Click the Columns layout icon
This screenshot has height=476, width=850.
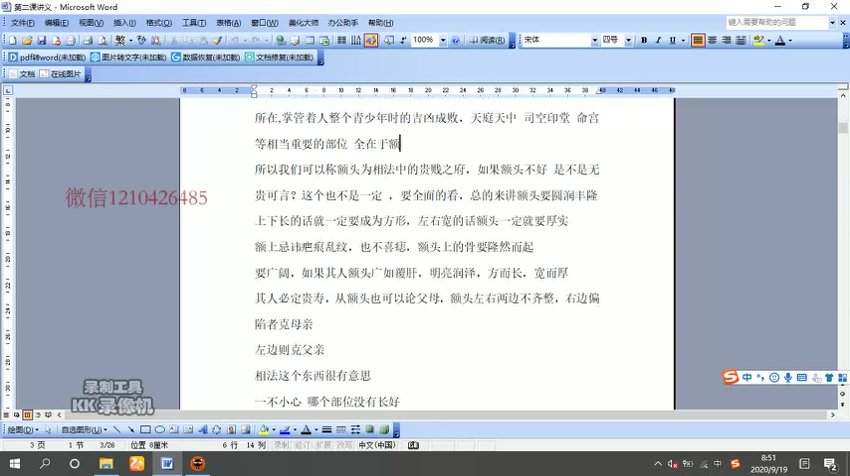(x=342, y=40)
